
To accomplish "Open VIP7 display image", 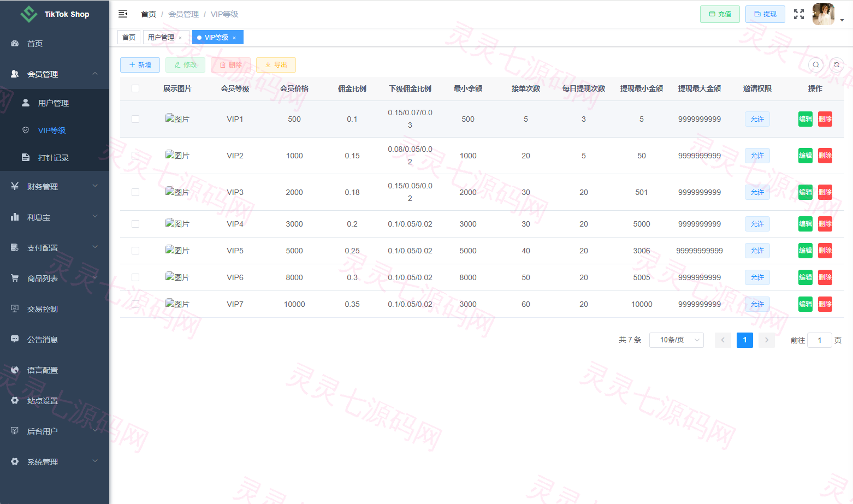I will coord(177,304).
